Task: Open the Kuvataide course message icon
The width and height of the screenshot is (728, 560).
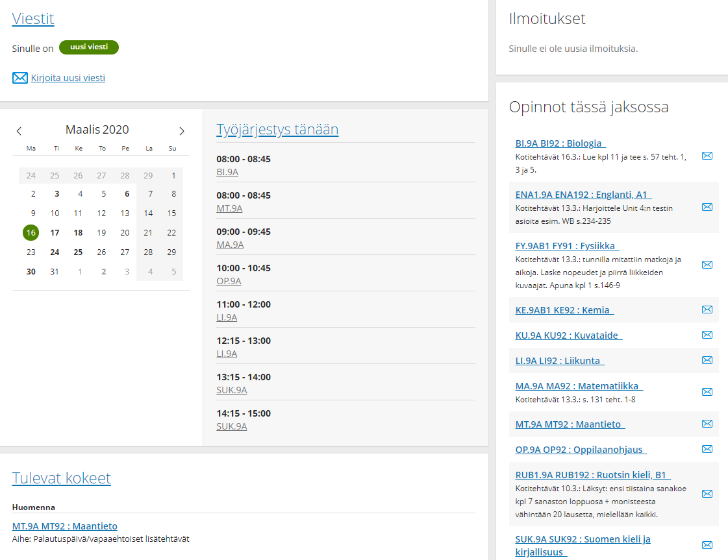Action: click(707, 335)
